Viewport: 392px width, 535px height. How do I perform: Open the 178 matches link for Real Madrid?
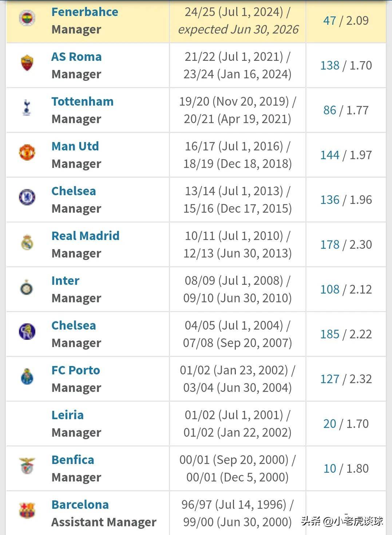click(330, 245)
